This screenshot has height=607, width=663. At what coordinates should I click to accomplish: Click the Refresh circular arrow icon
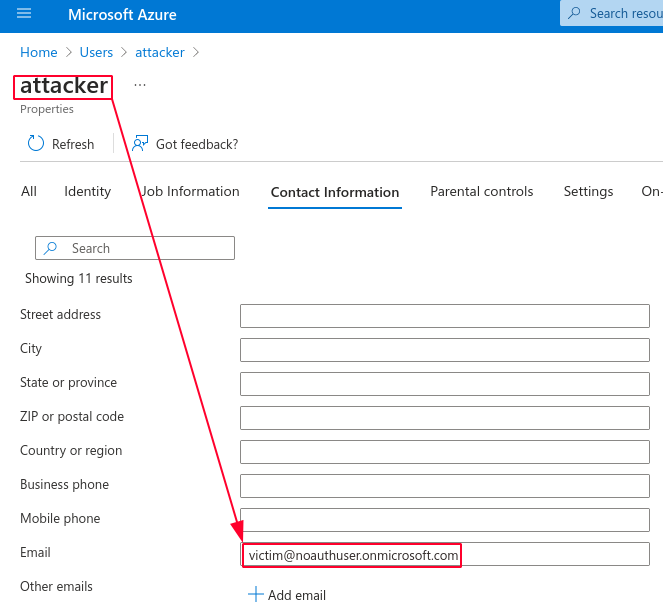(x=36, y=144)
